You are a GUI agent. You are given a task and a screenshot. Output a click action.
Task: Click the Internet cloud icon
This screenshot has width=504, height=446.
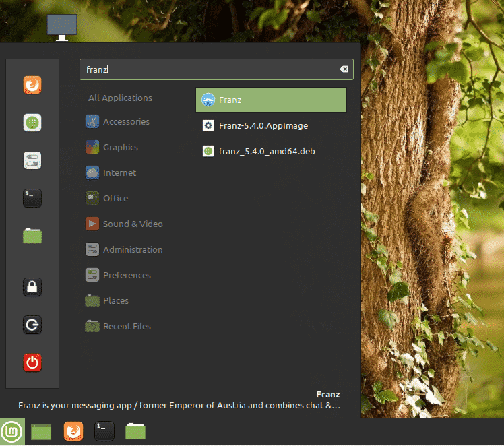(x=92, y=172)
